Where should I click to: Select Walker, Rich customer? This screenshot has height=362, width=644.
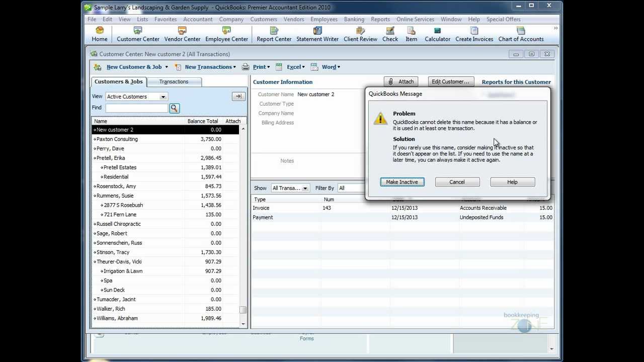click(x=166, y=309)
